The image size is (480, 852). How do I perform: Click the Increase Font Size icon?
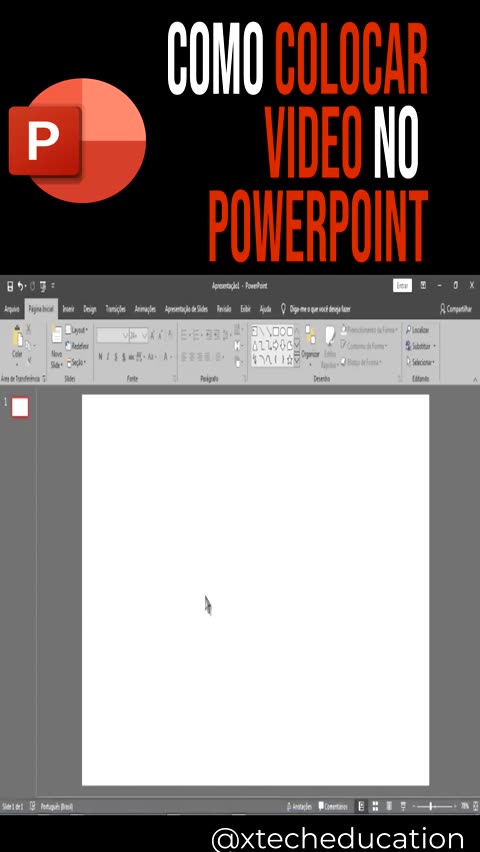(x=153, y=336)
